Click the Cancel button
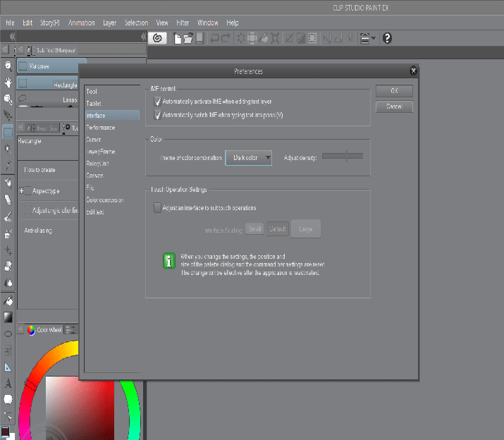The image size is (504, 440). (394, 106)
